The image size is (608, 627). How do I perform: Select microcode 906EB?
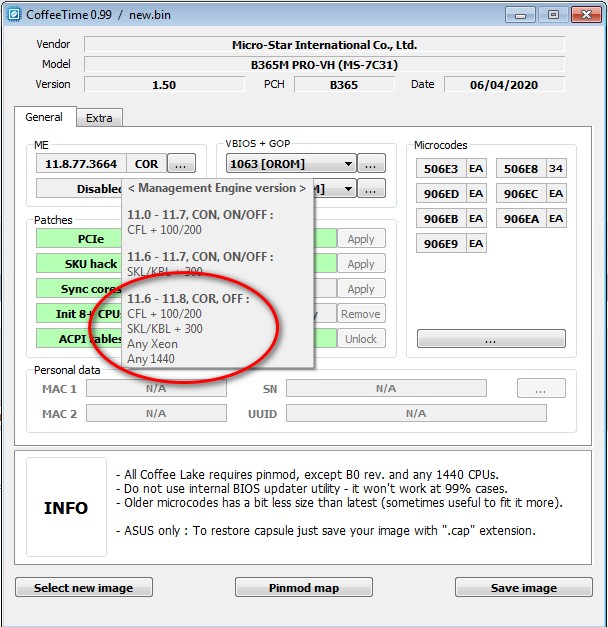[441, 218]
